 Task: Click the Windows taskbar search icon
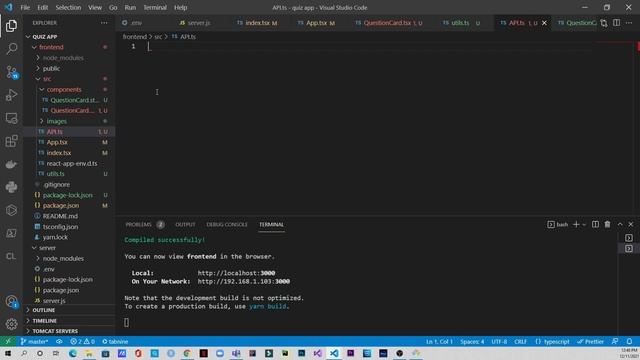tap(24, 353)
